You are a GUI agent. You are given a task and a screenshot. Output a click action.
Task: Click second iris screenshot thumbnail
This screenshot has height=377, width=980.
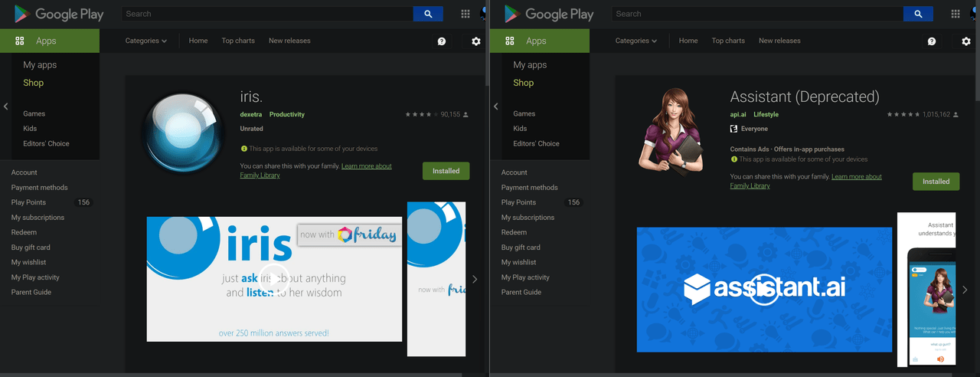[436, 279]
